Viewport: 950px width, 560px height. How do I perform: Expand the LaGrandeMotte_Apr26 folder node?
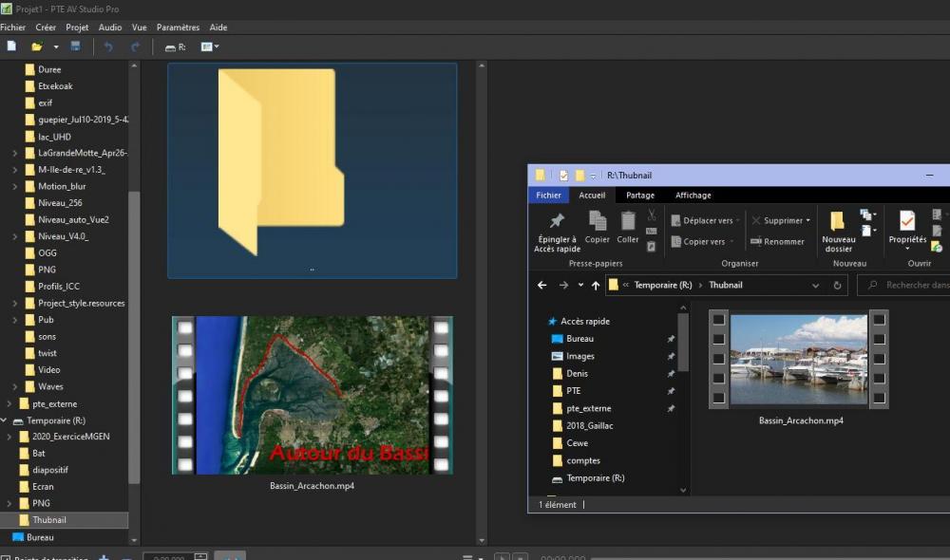tap(15, 153)
